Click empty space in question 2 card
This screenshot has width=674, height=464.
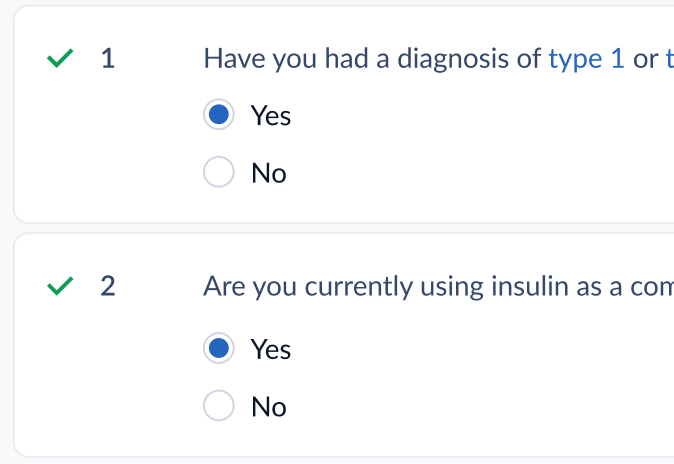[x=473, y=378]
